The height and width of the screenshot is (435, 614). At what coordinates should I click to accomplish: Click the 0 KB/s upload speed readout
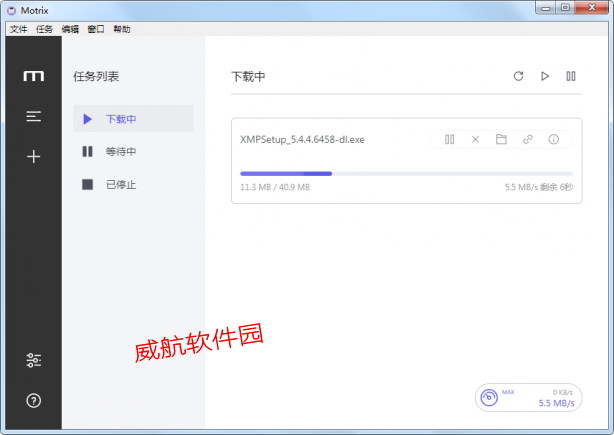click(x=563, y=392)
